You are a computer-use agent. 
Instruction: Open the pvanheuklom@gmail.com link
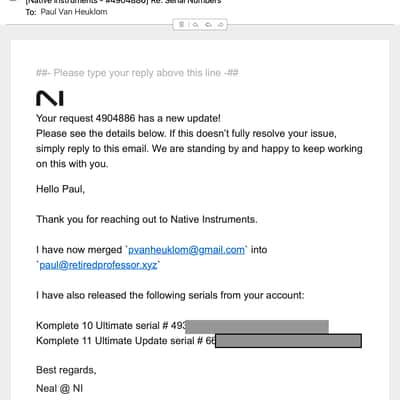186,250
